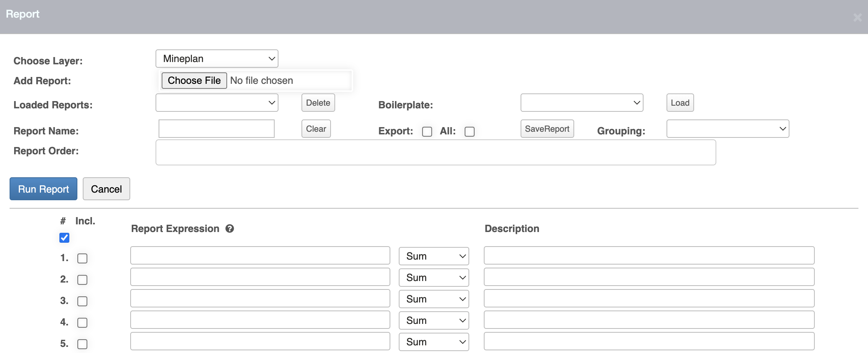Click the Report Name text field
Image resolution: width=868 pixels, height=353 pixels.
coord(216,129)
